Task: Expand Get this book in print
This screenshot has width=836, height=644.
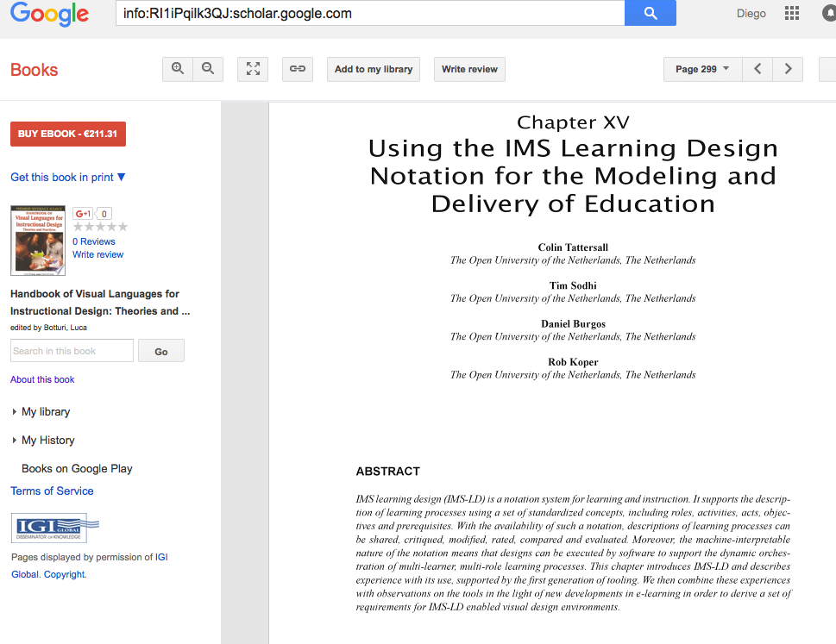Action: click(68, 177)
